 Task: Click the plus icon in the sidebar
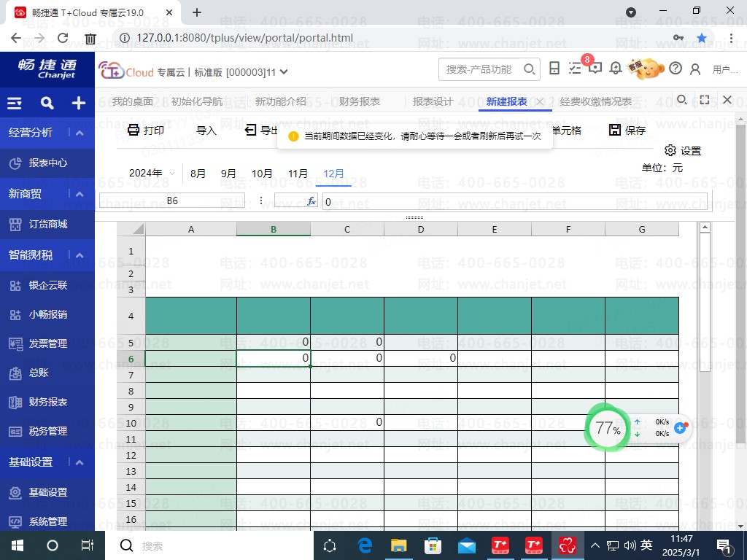[x=79, y=104]
